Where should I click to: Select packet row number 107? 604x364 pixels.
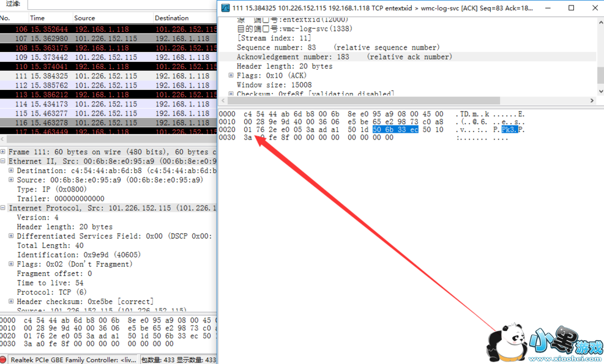click(x=108, y=39)
